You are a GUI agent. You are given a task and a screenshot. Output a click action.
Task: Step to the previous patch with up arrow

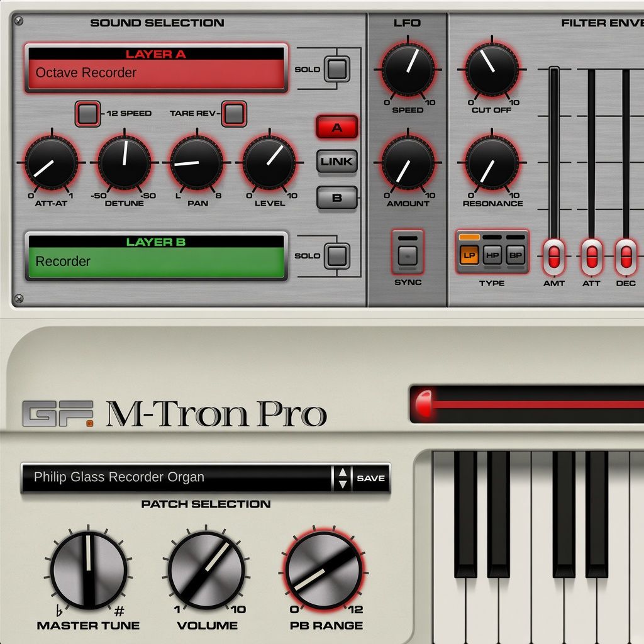[343, 472]
